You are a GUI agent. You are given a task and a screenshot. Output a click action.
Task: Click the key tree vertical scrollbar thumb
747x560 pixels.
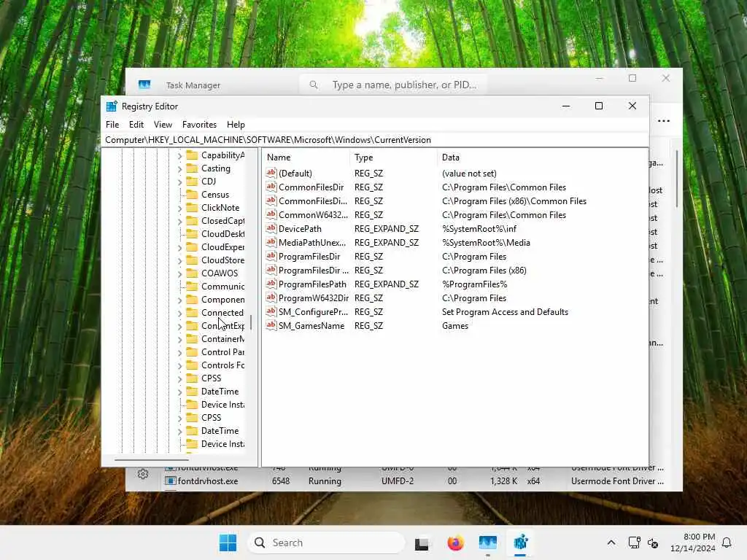tap(251, 322)
